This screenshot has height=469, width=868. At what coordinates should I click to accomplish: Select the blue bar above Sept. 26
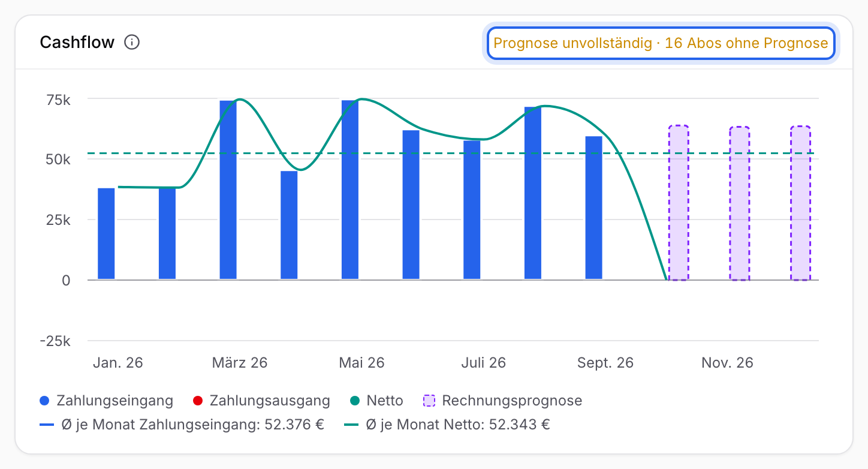(x=593, y=208)
